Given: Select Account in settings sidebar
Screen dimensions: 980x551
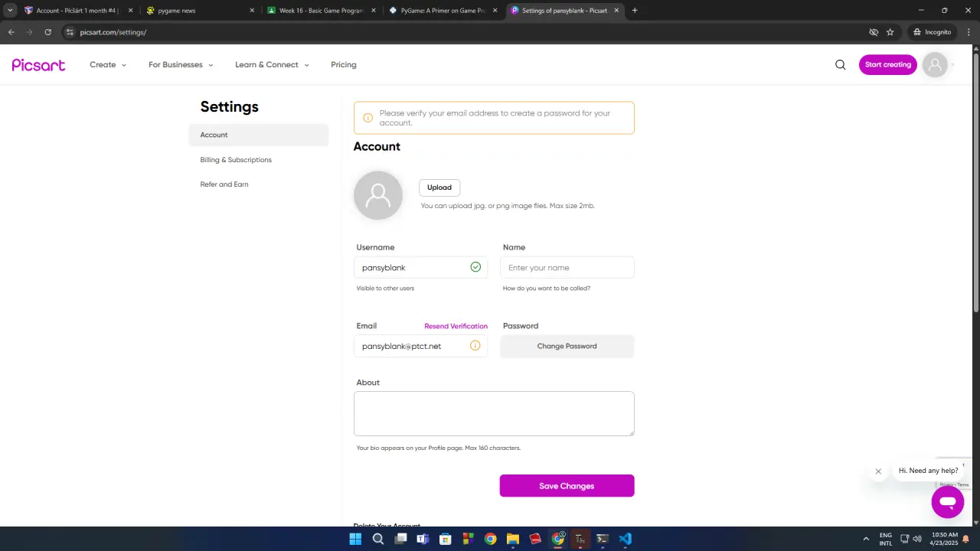Looking at the screenshot, I should pos(259,135).
